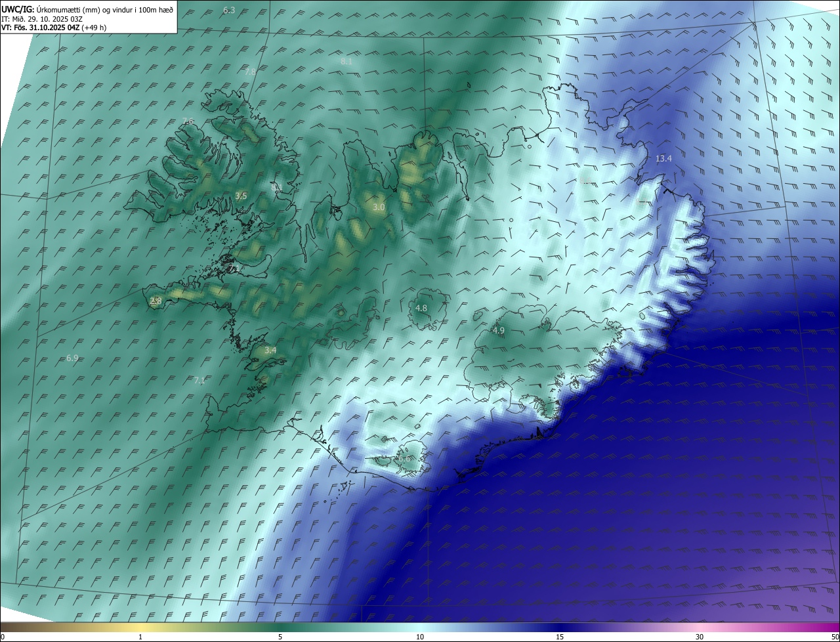Click the 4.8 value inside the glacier outline

[x=421, y=308]
